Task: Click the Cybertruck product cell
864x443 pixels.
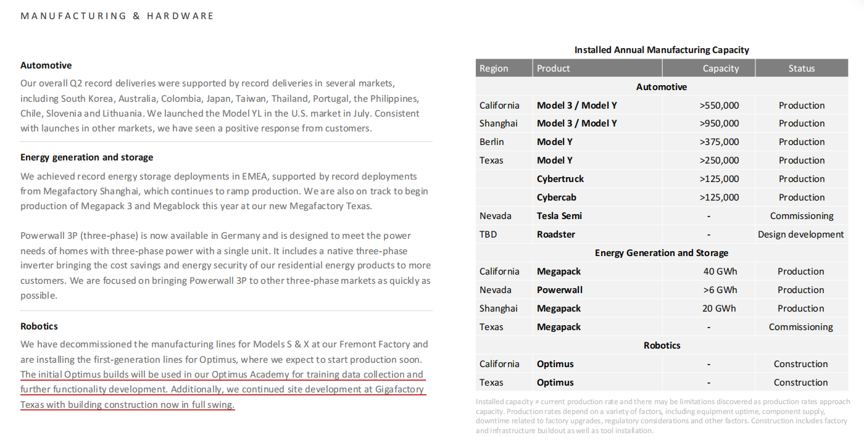Action: pos(560,179)
